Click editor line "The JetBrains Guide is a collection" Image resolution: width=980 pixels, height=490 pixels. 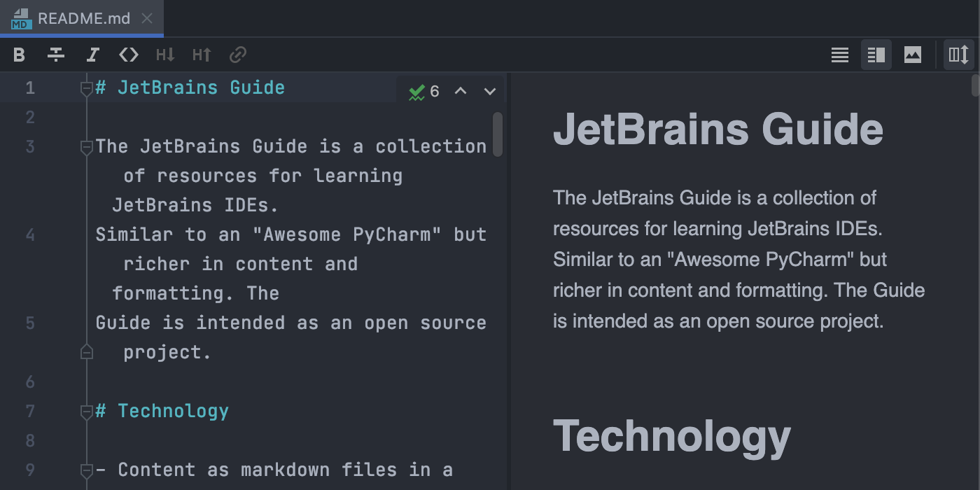291,146
